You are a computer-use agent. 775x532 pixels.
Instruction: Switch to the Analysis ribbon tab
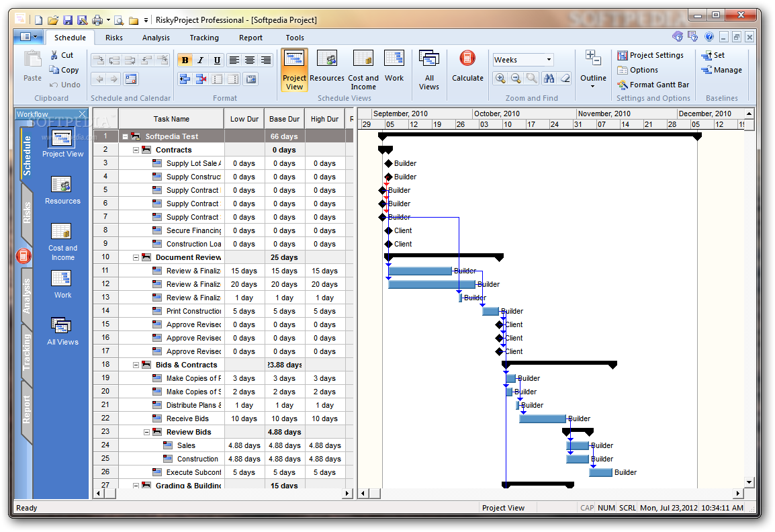pos(156,38)
